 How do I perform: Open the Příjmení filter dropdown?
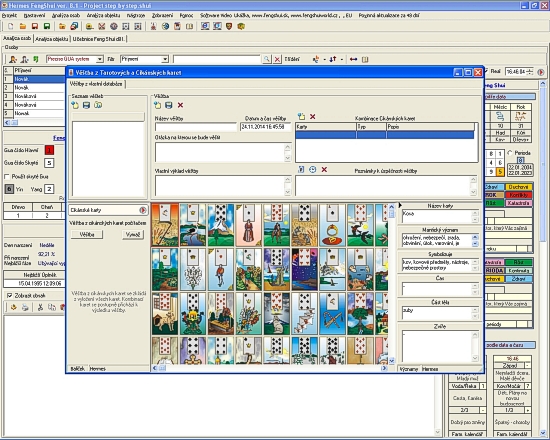tap(165, 59)
